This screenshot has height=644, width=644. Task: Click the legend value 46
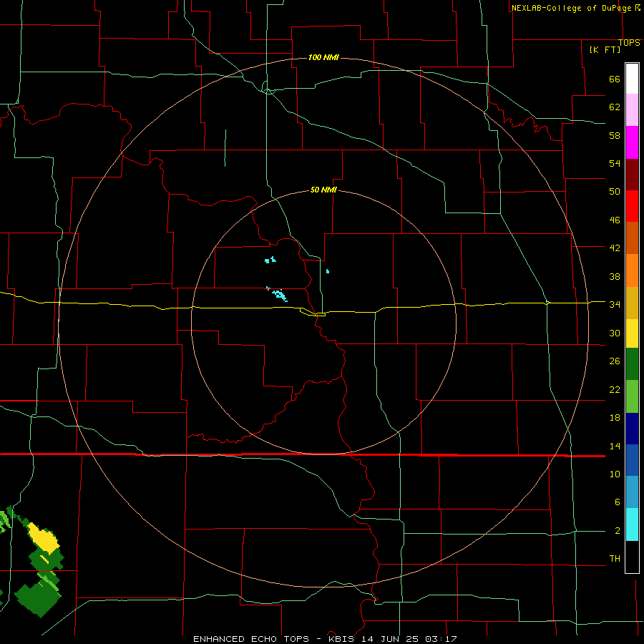(615, 220)
